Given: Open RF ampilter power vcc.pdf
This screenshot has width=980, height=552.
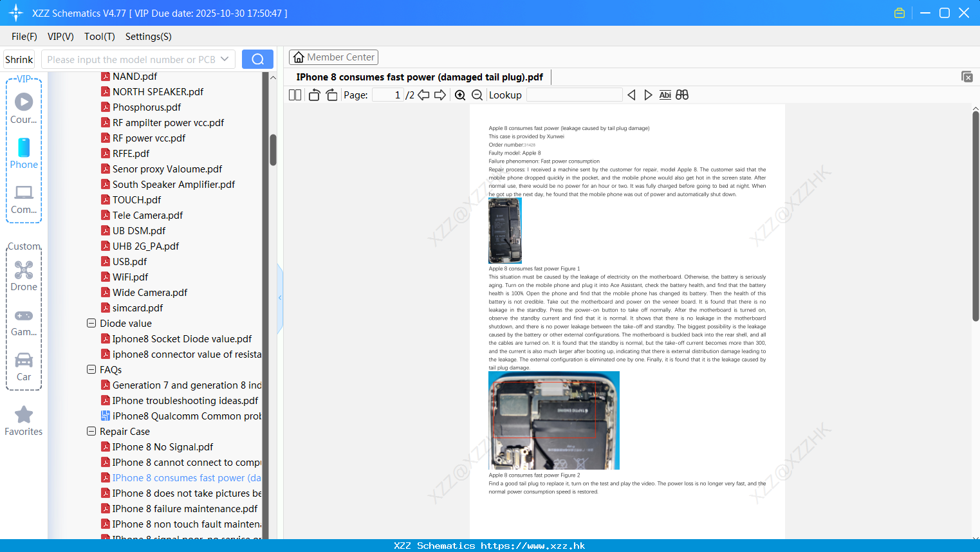Looking at the screenshot, I should click(x=162, y=123).
